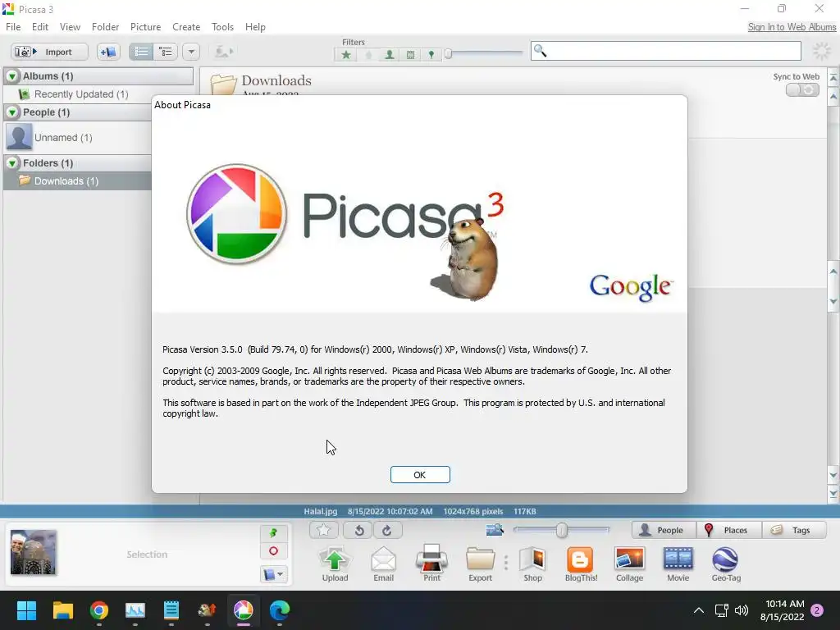The image size is (840, 630).
Task: Toggle the Sync to Web switch
Action: click(802, 90)
